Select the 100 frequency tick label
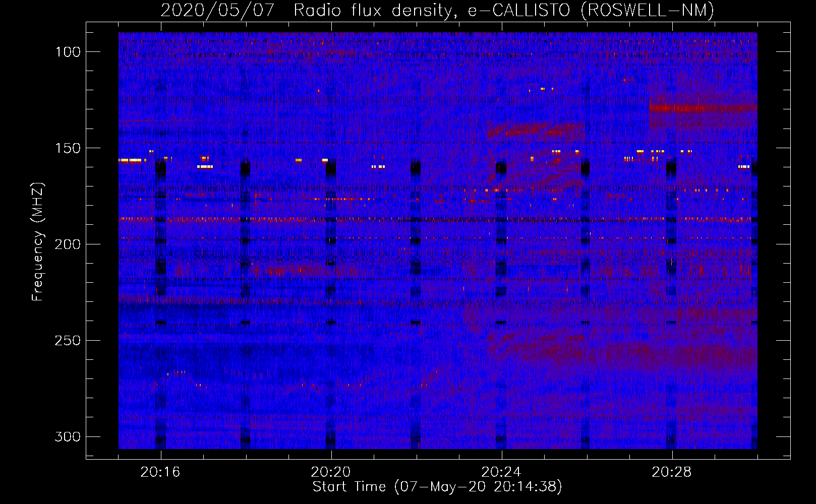 [x=68, y=52]
